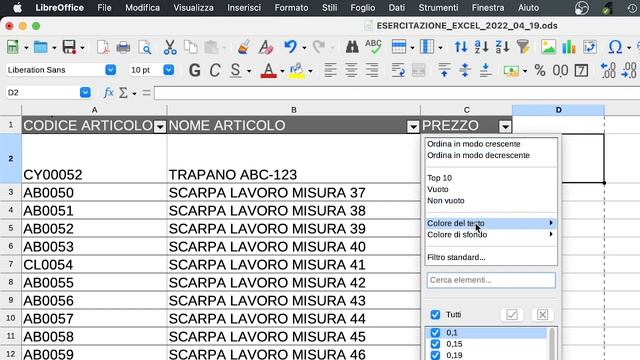The width and height of the screenshot is (640, 360).
Task: Click the Cerca elementi search field
Action: [x=491, y=280]
